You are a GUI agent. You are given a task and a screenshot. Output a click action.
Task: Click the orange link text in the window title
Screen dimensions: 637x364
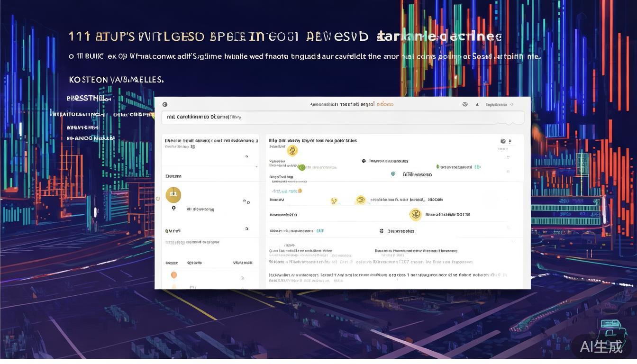coord(384,104)
